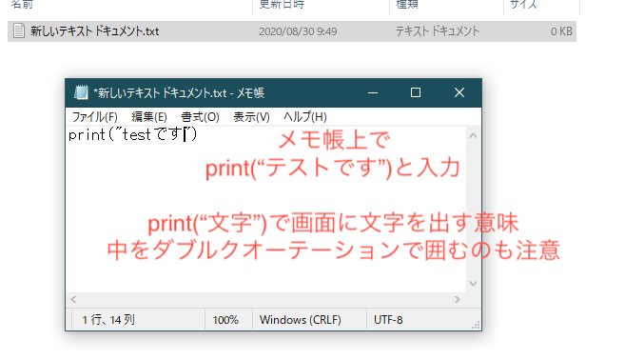Image resolution: width=644 pixels, height=360 pixels.
Task: Click the horizontal scrollbar left arrow
Action: (x=73, y=299)
